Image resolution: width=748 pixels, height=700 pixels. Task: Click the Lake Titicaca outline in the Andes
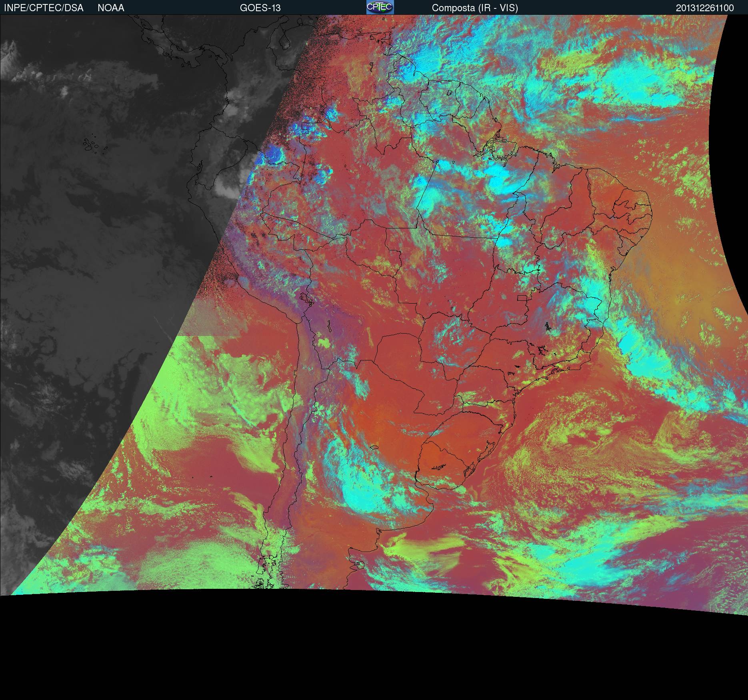click(306, 298)
